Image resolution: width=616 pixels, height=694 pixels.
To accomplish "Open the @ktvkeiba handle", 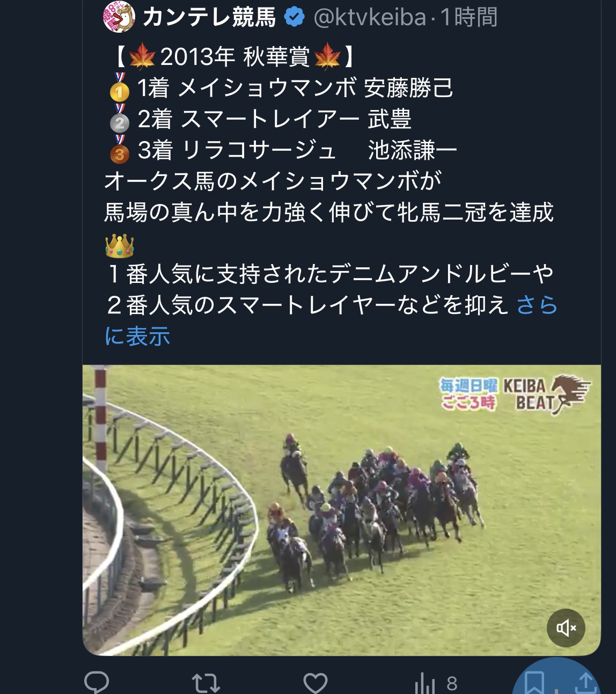I will coord(369,18).
